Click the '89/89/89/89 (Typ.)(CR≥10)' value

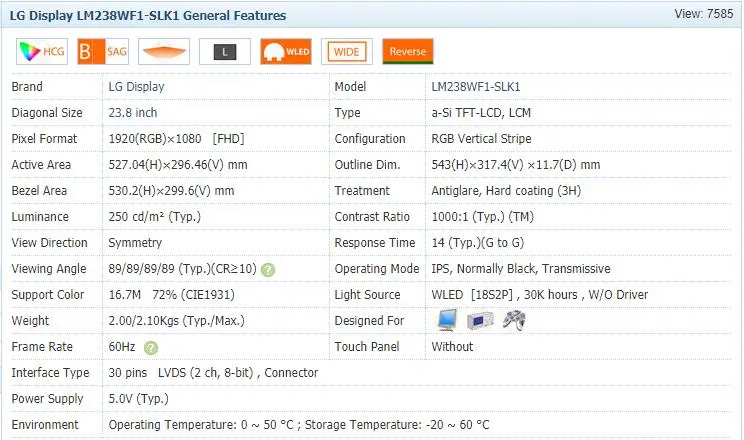tap(183, 269)
